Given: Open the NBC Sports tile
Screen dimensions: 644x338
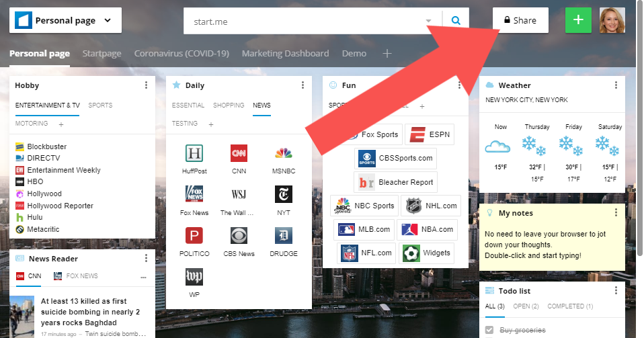Looking at the screenshot, I should (x=364, y=206).
